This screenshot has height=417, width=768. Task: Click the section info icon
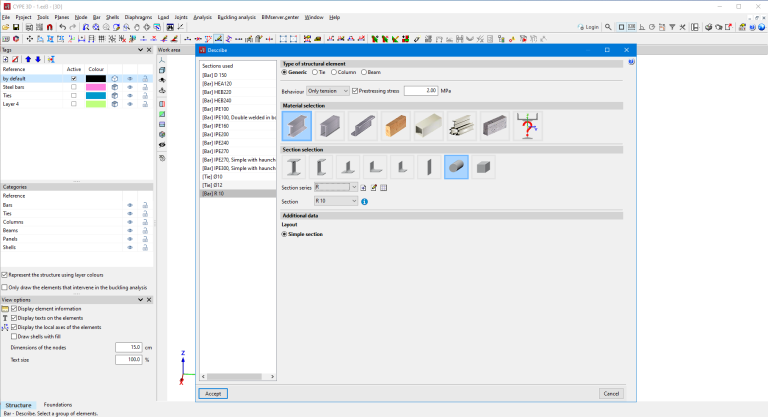(365, 201)
